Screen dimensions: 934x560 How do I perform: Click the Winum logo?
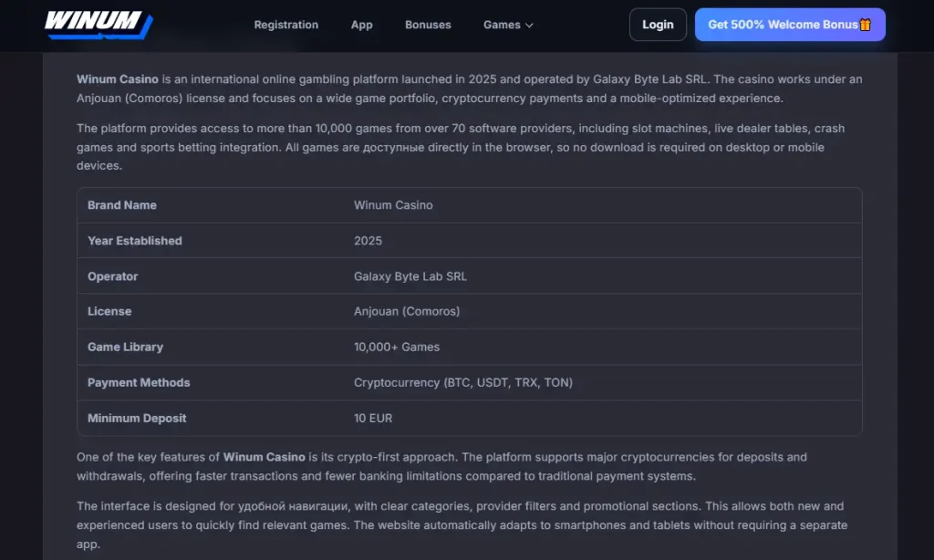coord(99,25)
